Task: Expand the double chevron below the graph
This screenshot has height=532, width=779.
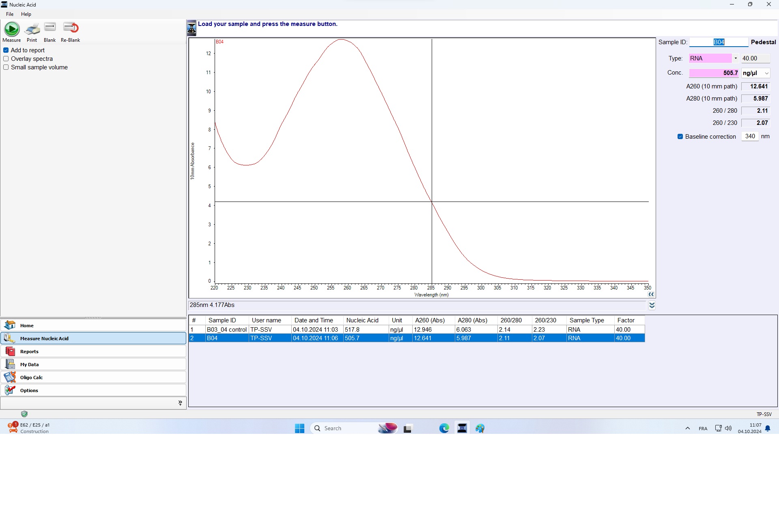Action: [652, 305]
